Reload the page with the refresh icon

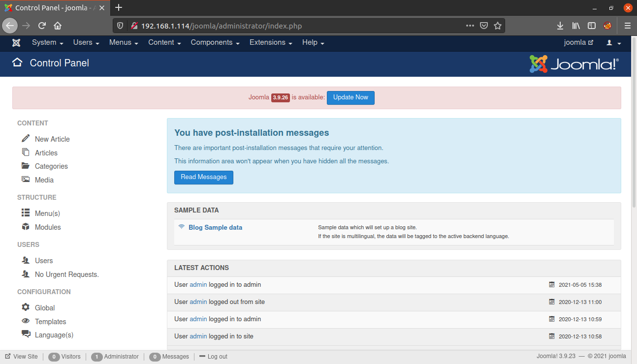pos(42,26)
